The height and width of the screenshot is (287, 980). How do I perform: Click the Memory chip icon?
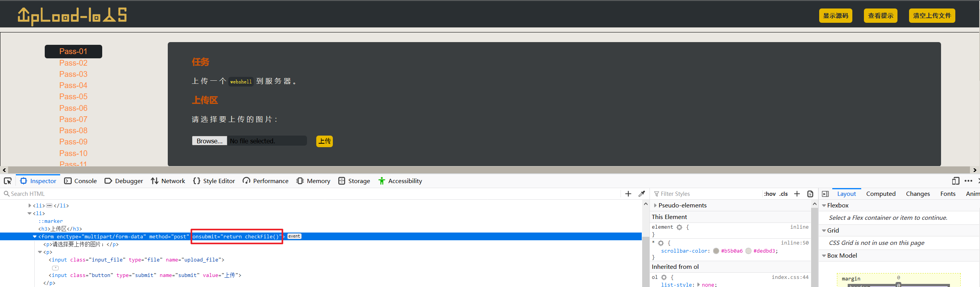tap(300, 181)
